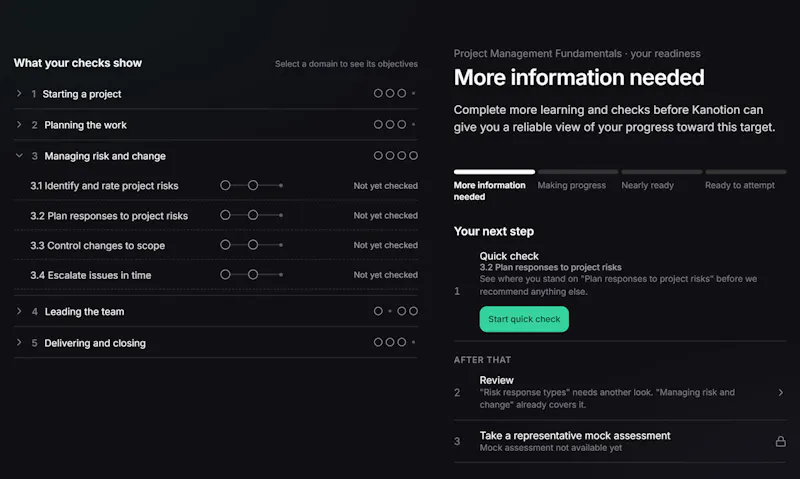The width and height of the screenshot is (800, 479).
Task: Click the What your checks show heading
Action: pos(78,63)
